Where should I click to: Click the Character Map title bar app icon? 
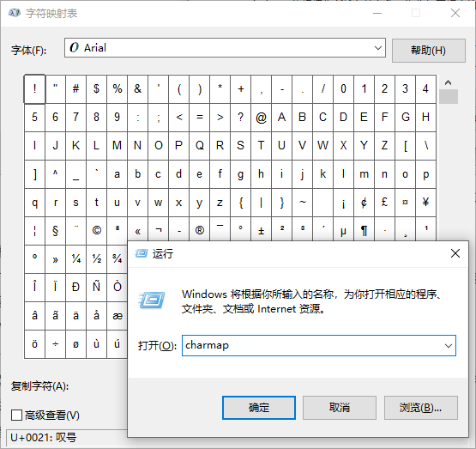(15, 13)
